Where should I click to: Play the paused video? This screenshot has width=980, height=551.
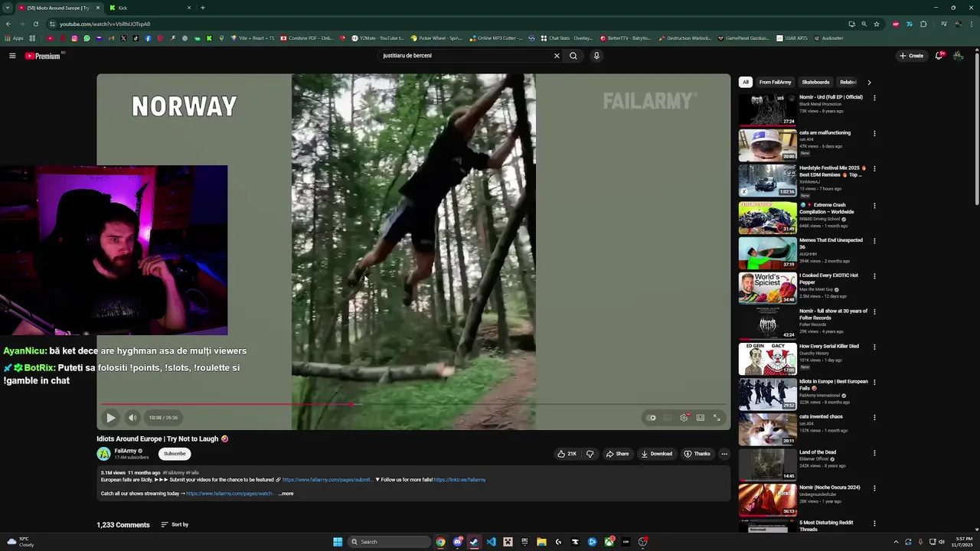click(110, 418)
